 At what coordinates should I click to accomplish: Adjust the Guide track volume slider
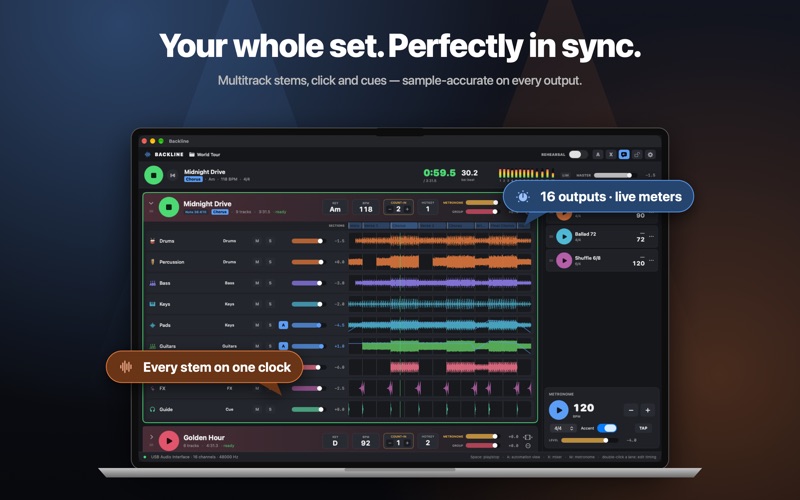[x=308, y=409]
